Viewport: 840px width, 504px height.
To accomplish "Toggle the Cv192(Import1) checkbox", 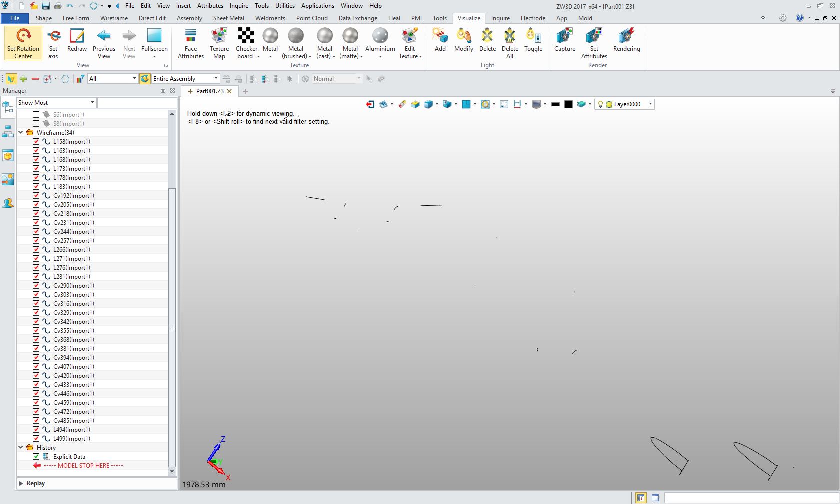I will (x=36, y=196).
